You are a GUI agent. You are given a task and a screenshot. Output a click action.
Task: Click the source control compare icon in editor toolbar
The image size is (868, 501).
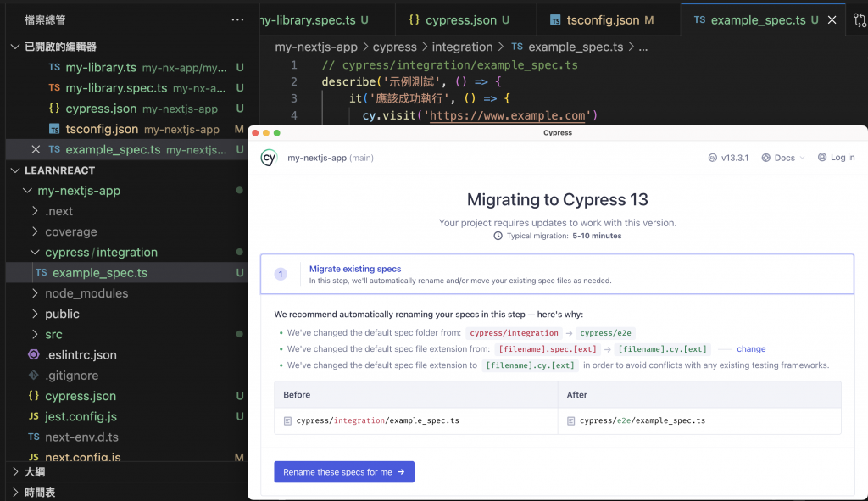click(860, 20)
